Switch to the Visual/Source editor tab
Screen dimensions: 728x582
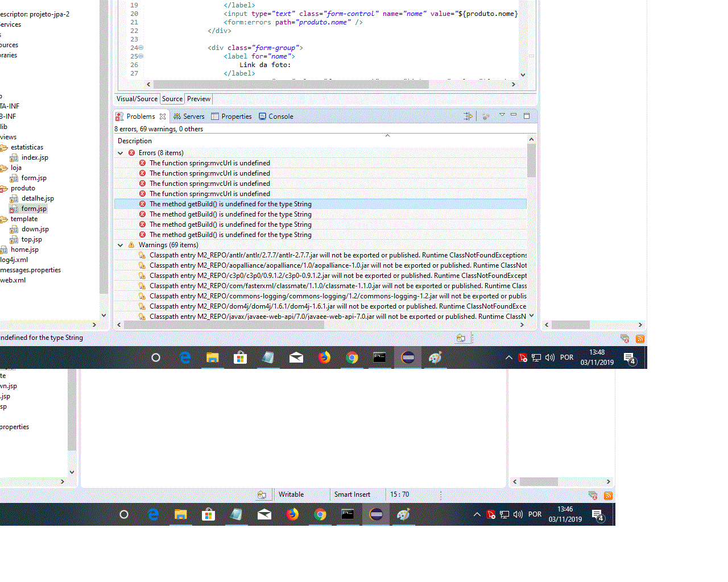(137, 99)
